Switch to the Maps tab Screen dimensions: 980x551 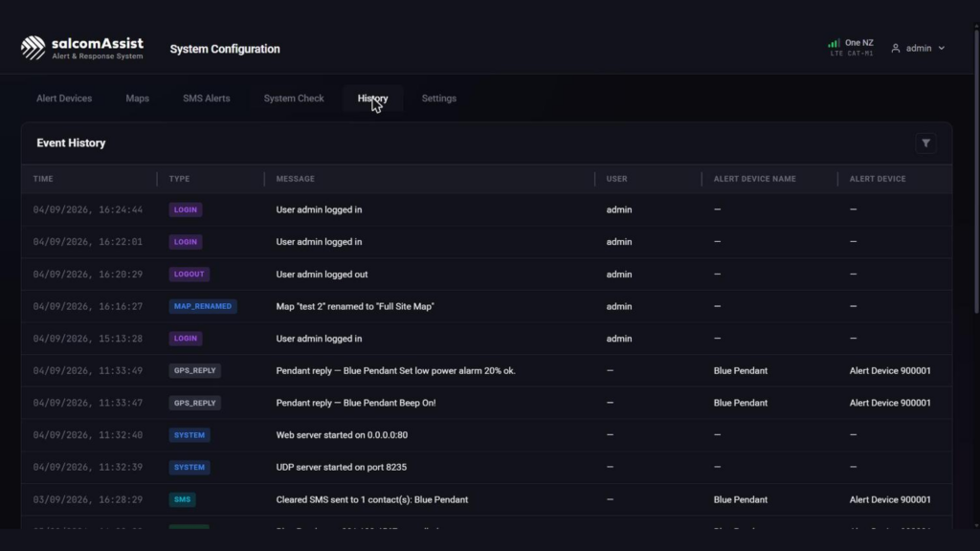click(138, 99)
